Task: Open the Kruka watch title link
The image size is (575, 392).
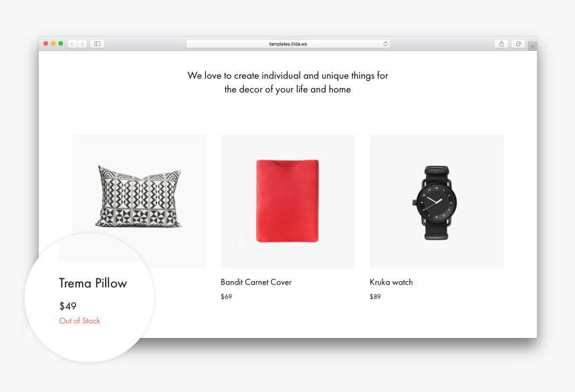Action: (x=391, y=282)
